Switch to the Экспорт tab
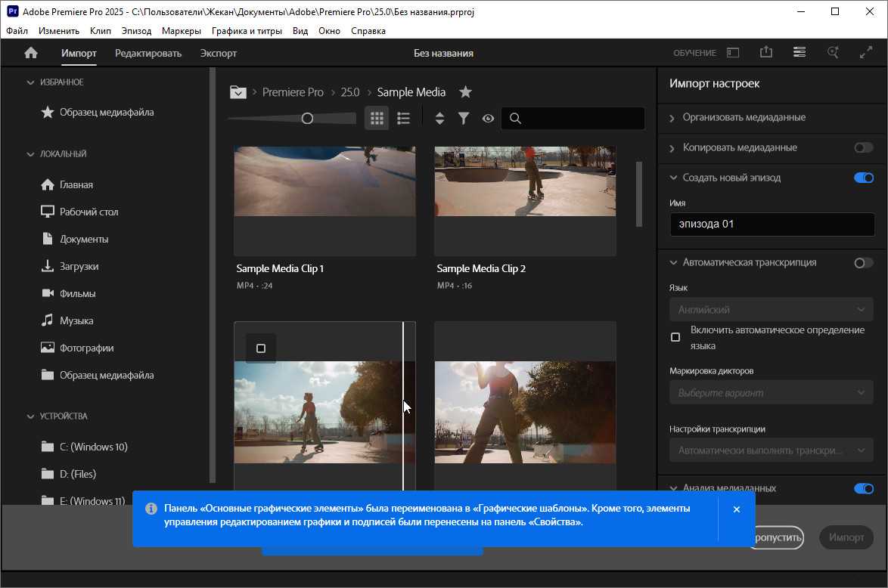This screenshot has height=588, width=888. click(219, 53)
